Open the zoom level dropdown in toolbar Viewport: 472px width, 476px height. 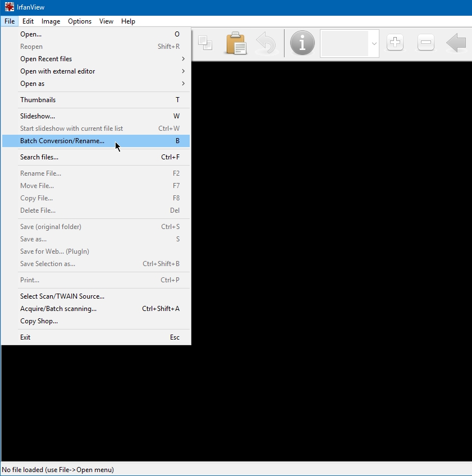[x=374, y=43]
